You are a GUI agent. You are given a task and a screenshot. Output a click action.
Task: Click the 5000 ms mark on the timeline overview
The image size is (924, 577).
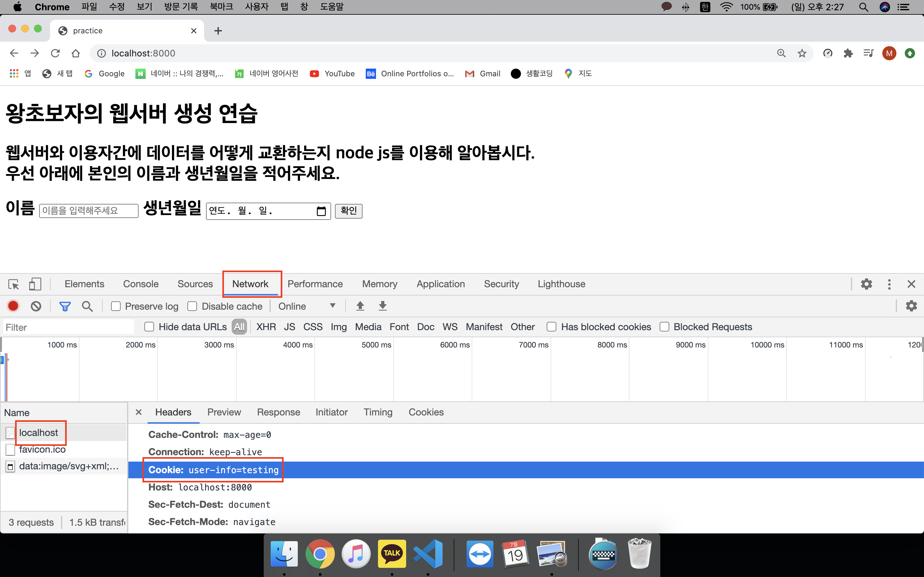pos(376,345)
